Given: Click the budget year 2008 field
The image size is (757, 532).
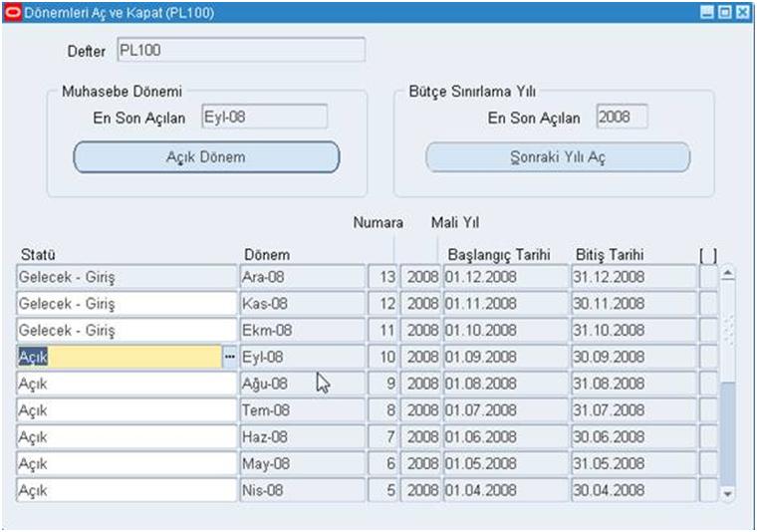Looking at the screenshot, I should [621, 117].
